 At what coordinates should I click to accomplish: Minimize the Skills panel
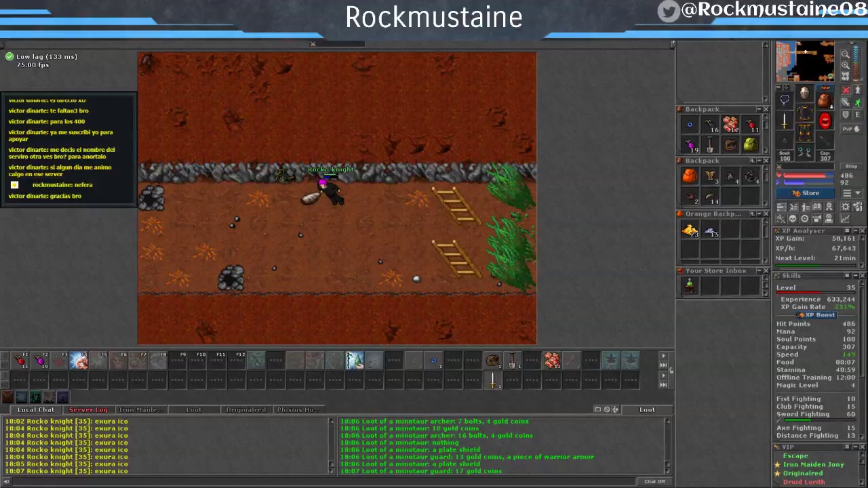coord(854,276)
